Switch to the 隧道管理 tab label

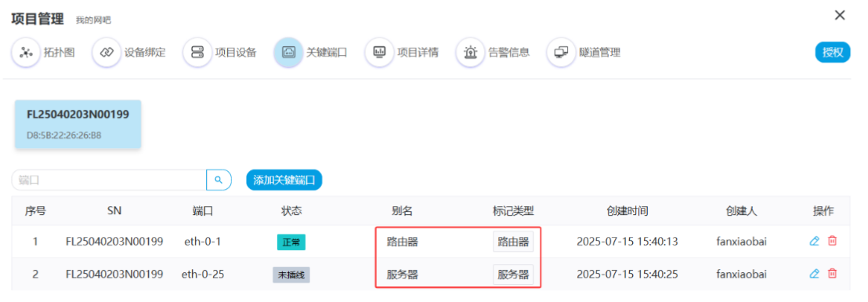click(x=599, y=53)
